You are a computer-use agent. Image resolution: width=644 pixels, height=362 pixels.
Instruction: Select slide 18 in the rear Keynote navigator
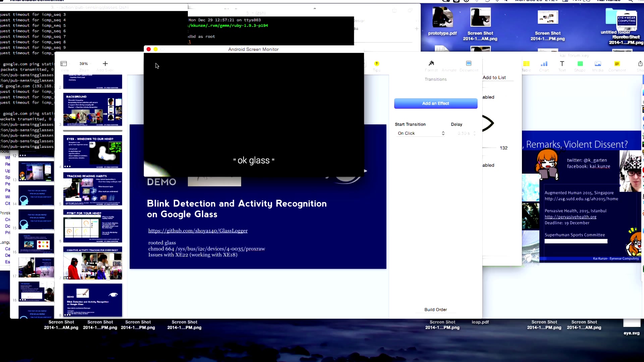pos(36,292)
